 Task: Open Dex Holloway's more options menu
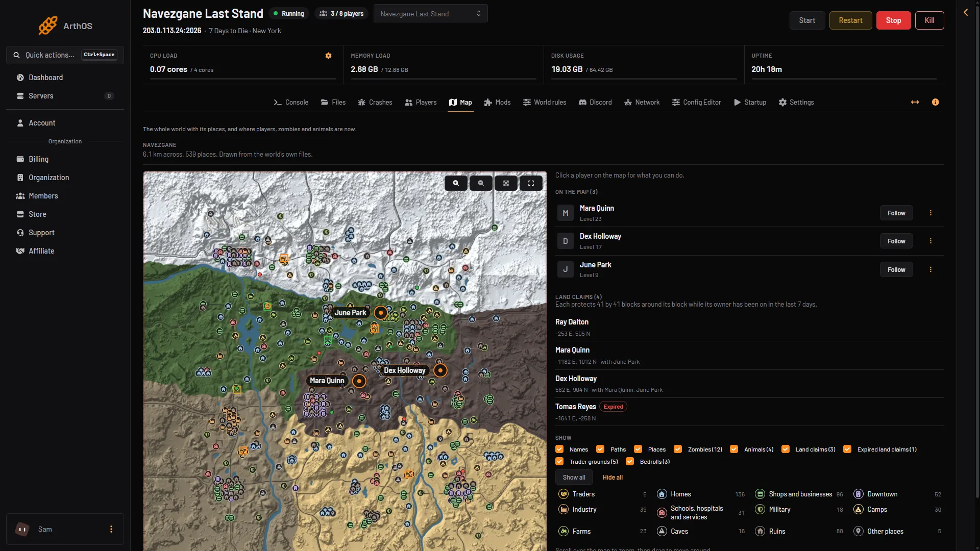click(x=930, y=241)
